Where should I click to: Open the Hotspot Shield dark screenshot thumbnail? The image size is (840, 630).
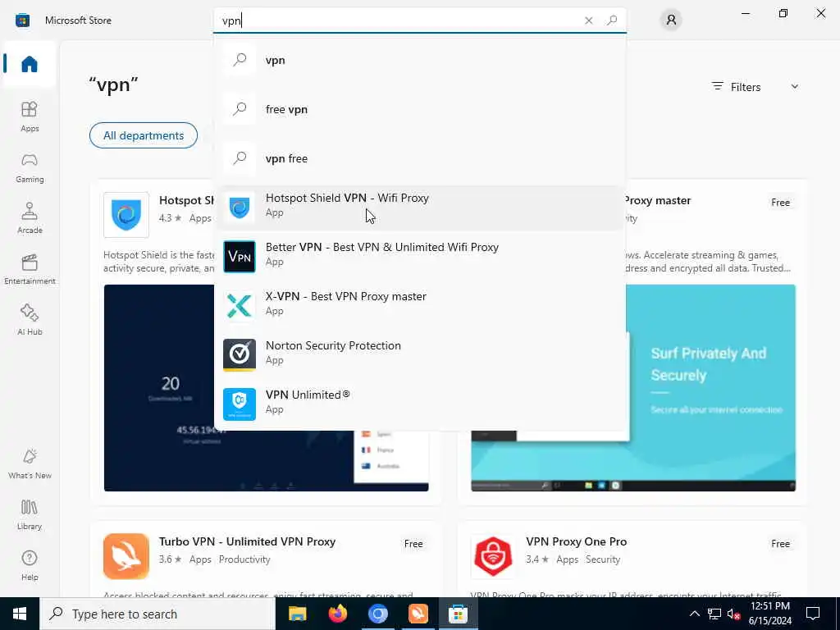pyautogui.click(x=267, y=387)
